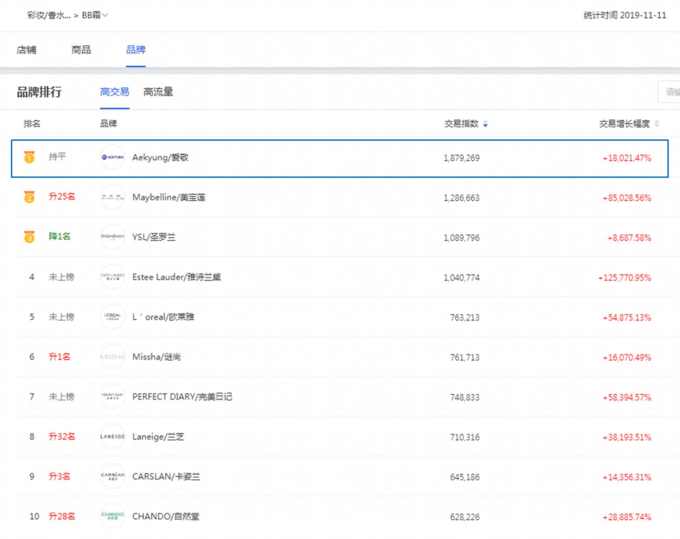Click the brand search input field
The width and height of the screenshot is (680, 539).
click(x=669, y=92)
